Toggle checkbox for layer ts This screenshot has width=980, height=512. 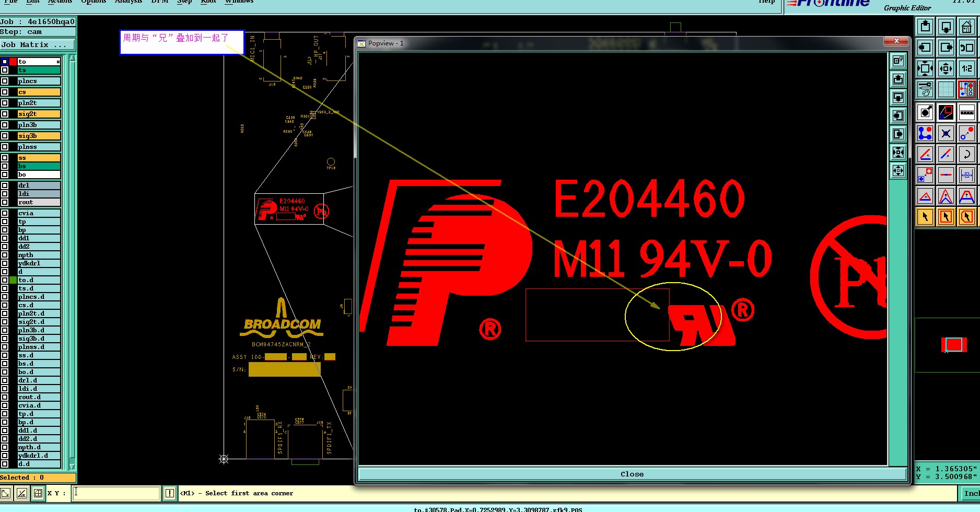[5, 70]
